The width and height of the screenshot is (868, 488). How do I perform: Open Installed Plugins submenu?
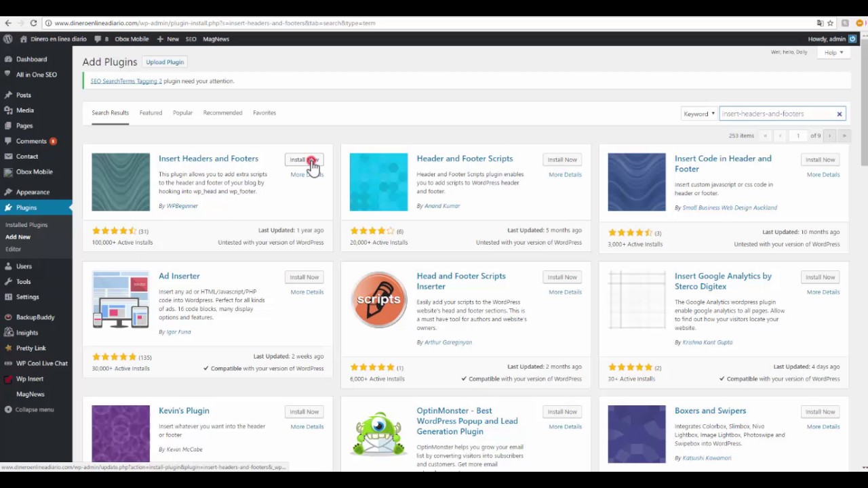pos(26,224)
